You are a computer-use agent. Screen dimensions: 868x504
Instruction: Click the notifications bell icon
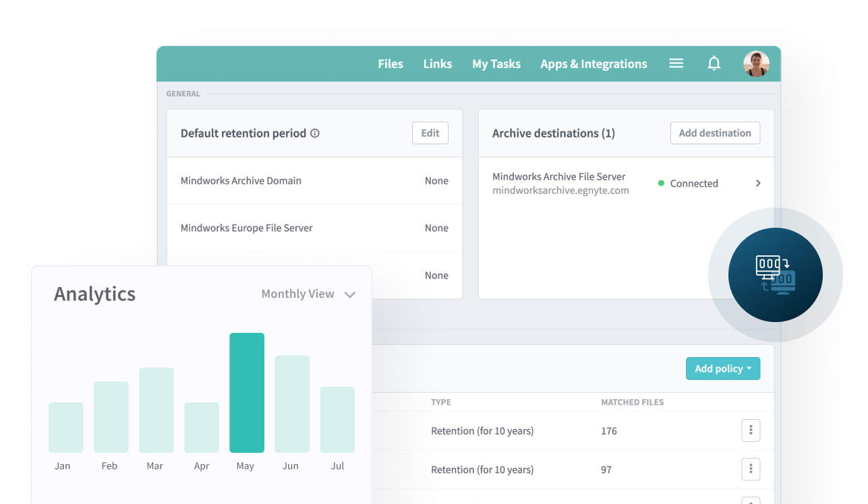coord(714,63)
